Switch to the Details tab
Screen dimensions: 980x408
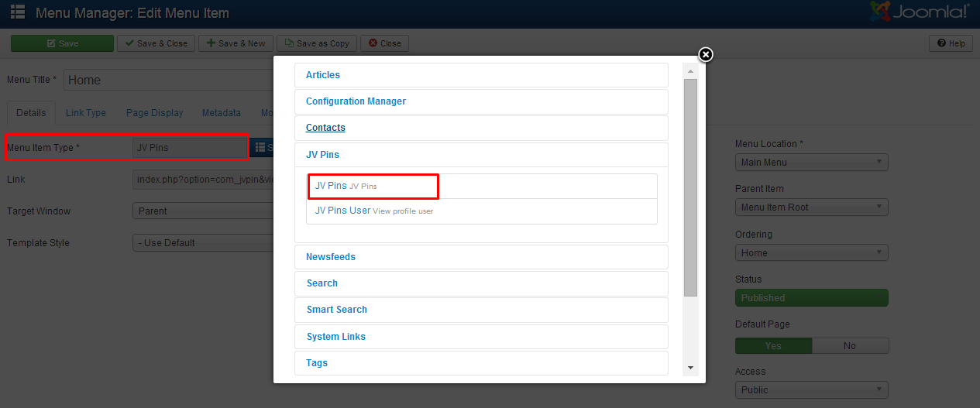(x=31, y=113)
